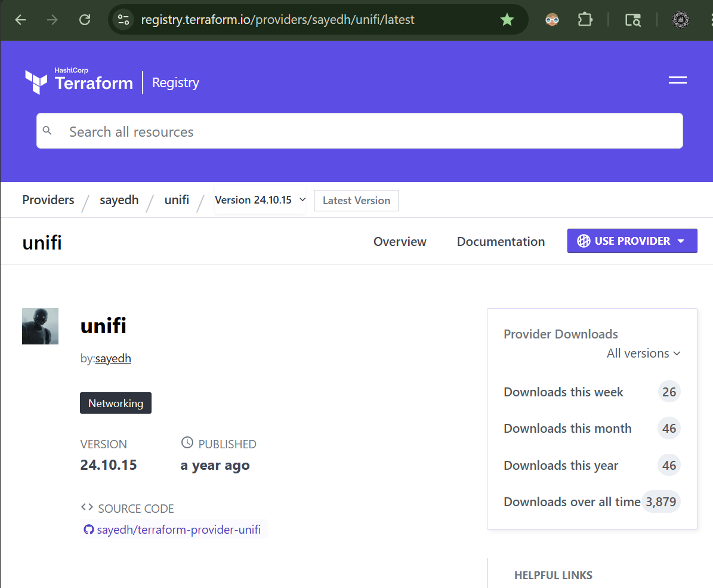This screenshot has width=713, height=588.
Task: Open the Version 24.10.15 dropdown
Action: coord(260,199)
